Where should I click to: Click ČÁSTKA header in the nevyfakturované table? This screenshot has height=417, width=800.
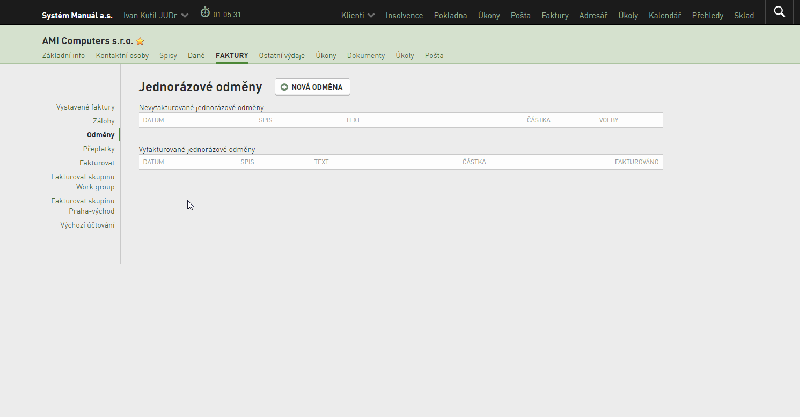tap(539, 120)
